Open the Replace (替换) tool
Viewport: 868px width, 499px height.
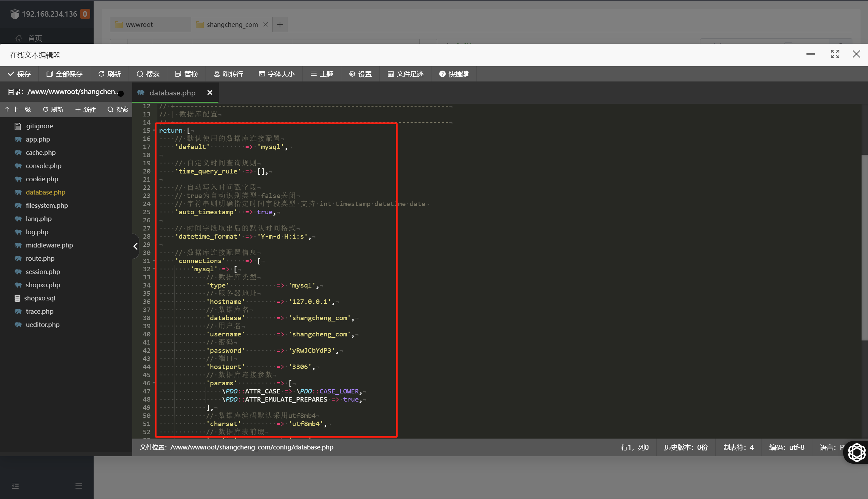[x=187, y=74]
